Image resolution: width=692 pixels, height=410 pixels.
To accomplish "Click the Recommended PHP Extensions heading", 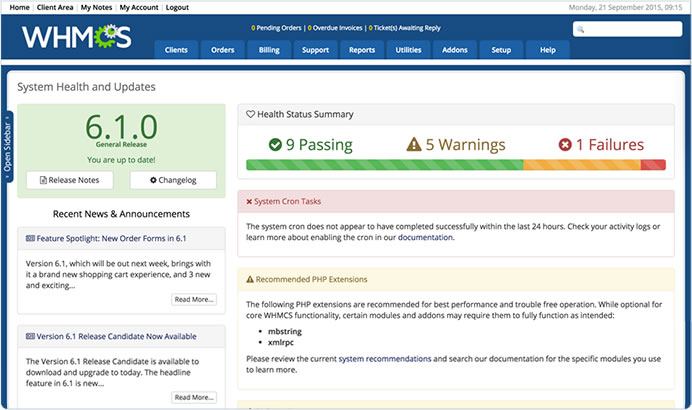I will pyautogui.click(x=311, y=279).
